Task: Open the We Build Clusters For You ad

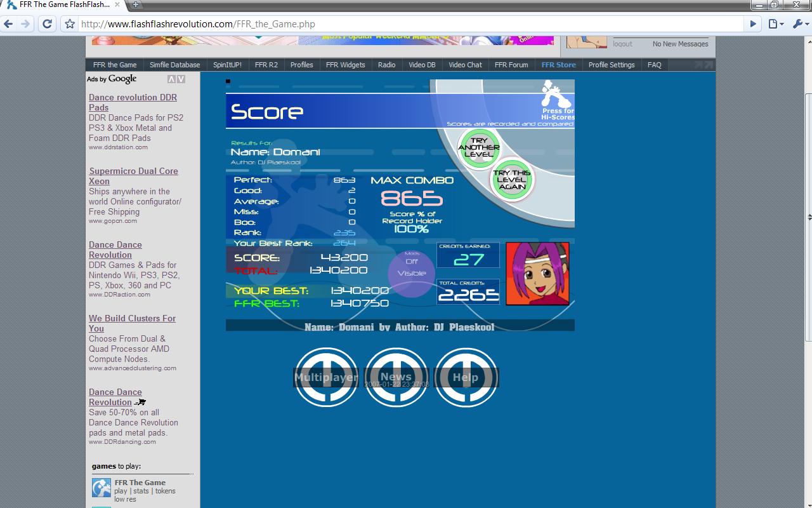Action: [132, 323]
